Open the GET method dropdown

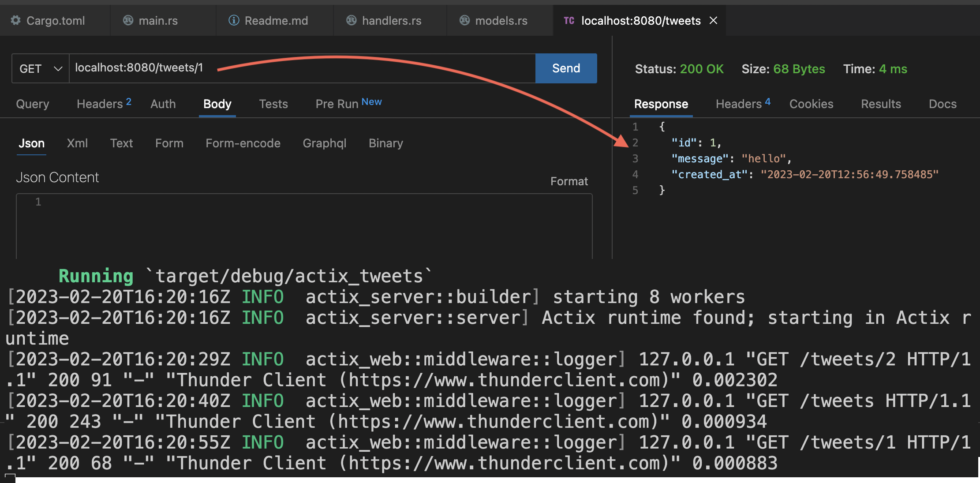click(x=41, y=68)
